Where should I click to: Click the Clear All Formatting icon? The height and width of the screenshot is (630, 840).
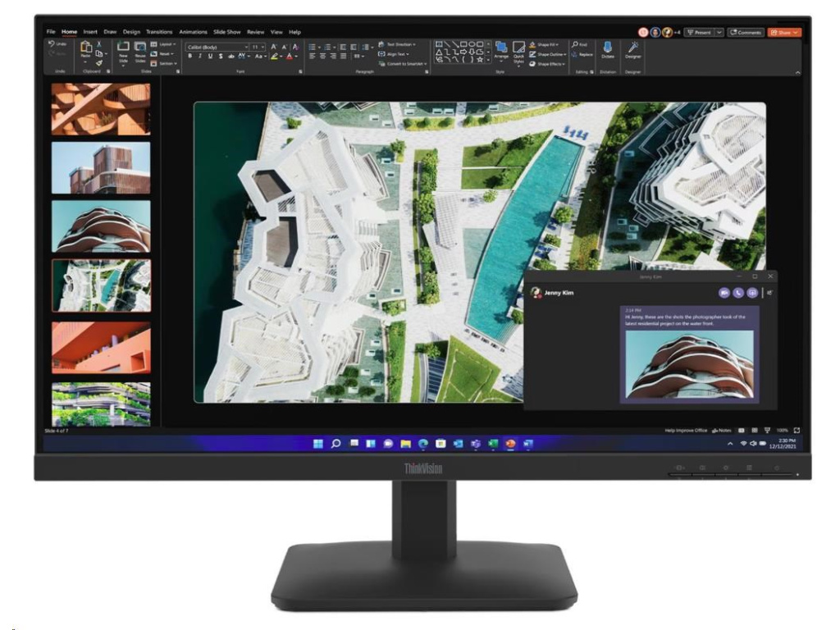click(x=295, y=47)
